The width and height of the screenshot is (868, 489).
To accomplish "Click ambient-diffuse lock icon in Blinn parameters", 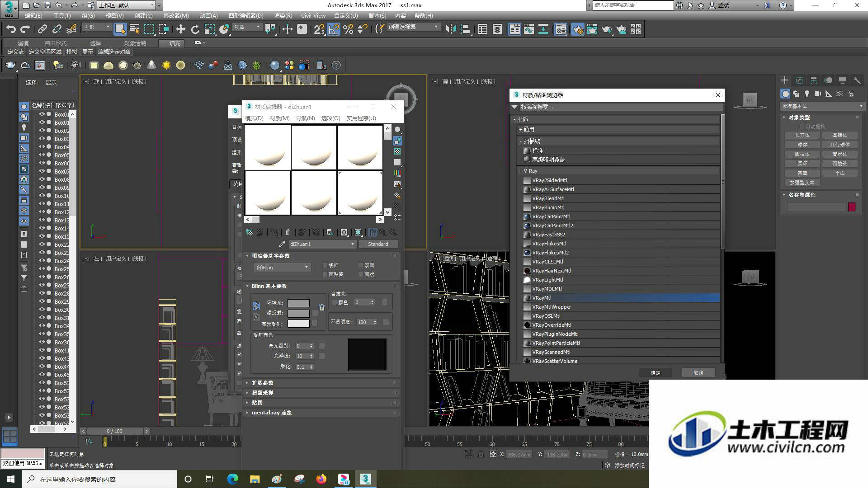I will tap(321, 308).
